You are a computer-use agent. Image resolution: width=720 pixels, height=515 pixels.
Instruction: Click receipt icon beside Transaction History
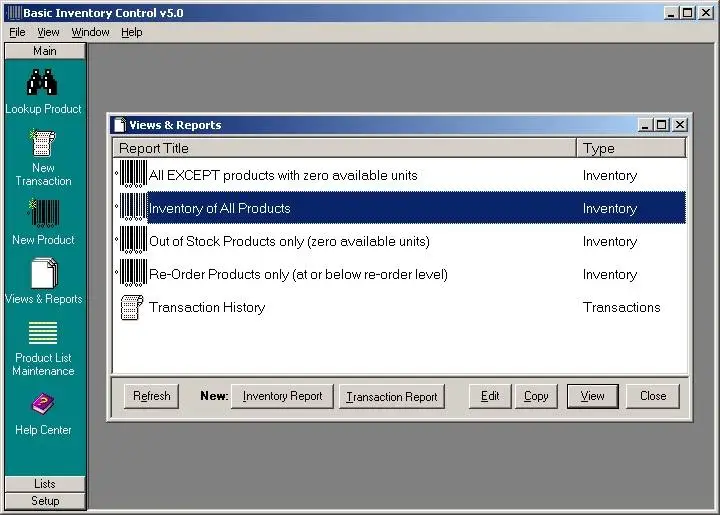[x=132, y=307]
